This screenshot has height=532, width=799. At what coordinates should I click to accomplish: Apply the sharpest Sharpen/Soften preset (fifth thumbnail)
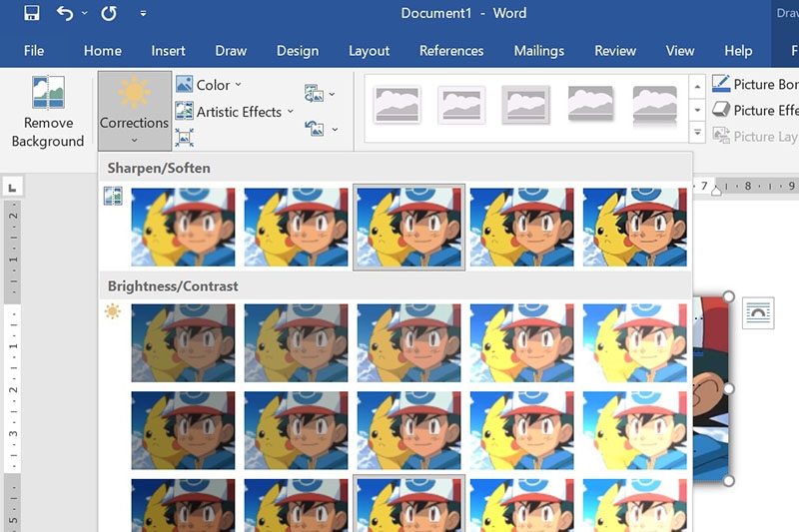(x=635, y=227)
